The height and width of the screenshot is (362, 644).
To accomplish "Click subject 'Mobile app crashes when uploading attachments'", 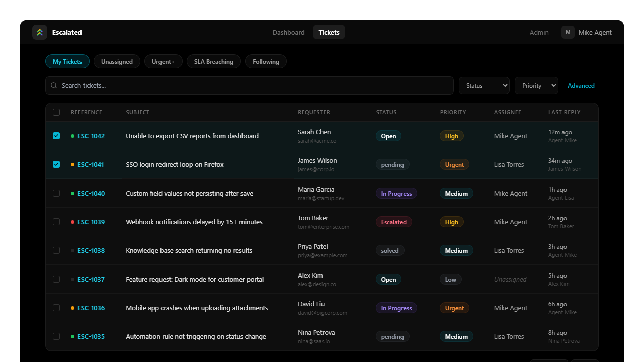I will click(x=197, y=308).
